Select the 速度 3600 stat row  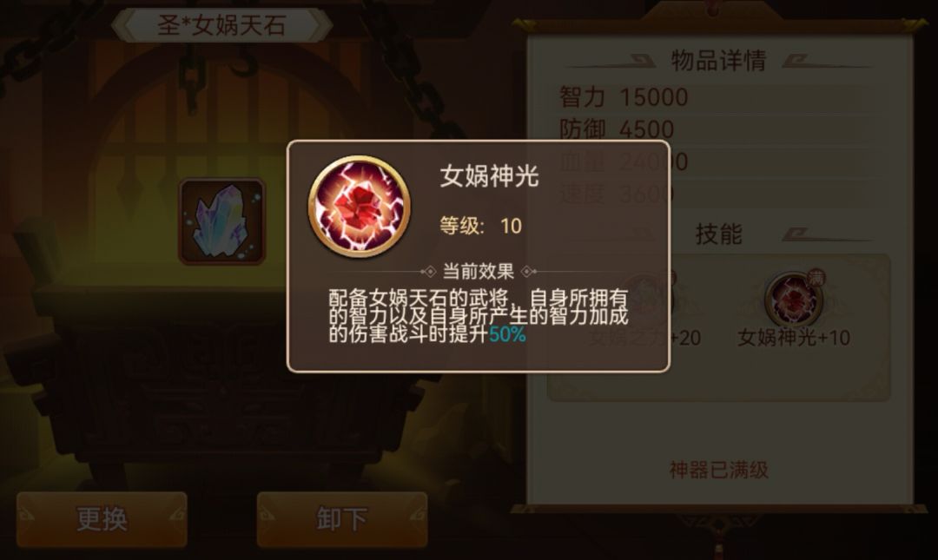click(714, 194)
